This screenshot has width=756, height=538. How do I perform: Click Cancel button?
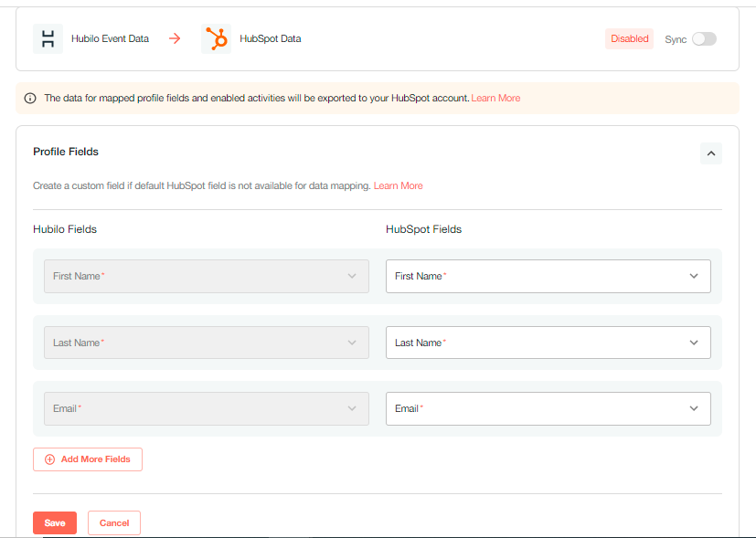(114, 523)
